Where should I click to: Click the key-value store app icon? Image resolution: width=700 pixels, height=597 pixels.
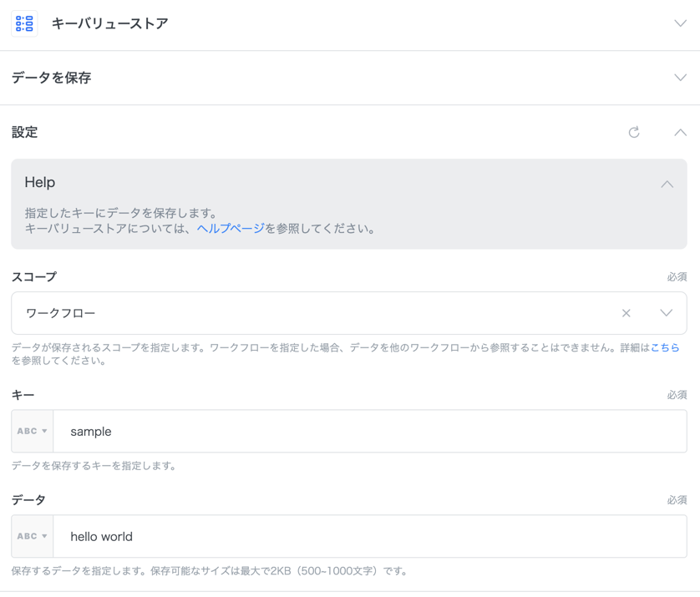[x=24, y=23]
